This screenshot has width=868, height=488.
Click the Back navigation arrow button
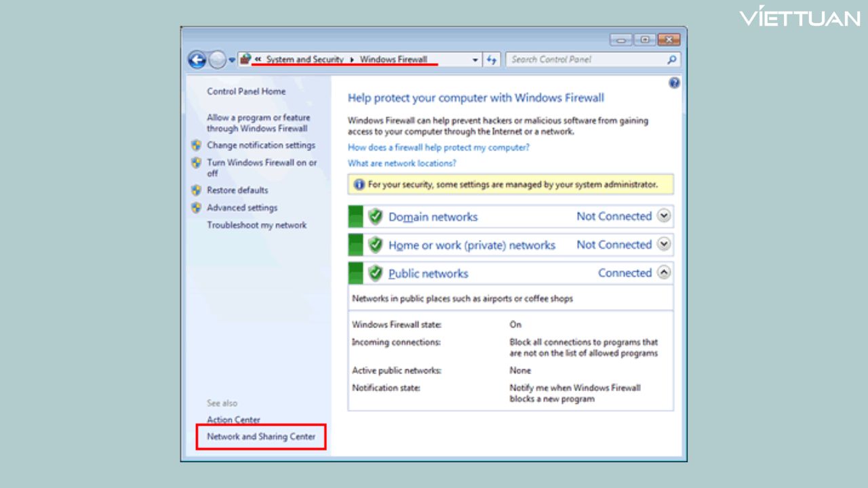[197, 60]
